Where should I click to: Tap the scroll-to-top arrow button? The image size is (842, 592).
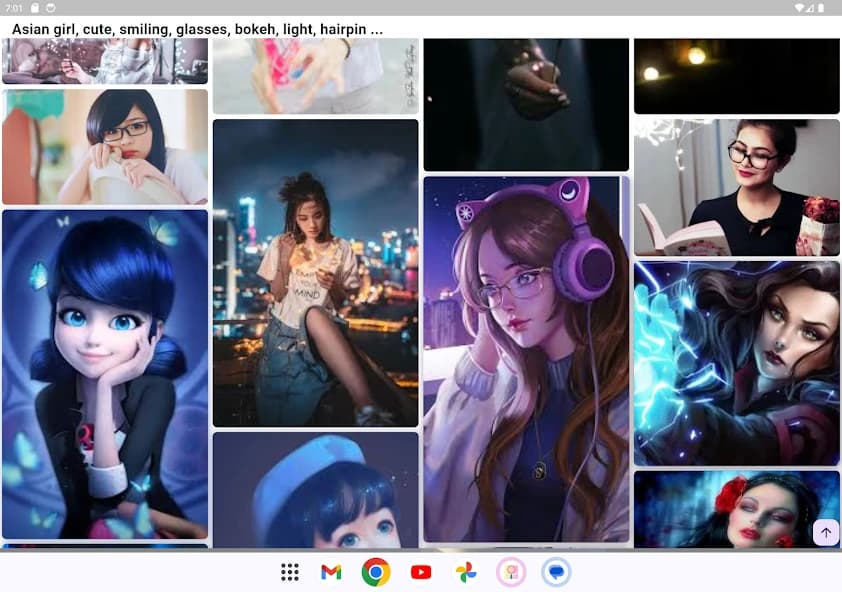coord(825,533)
